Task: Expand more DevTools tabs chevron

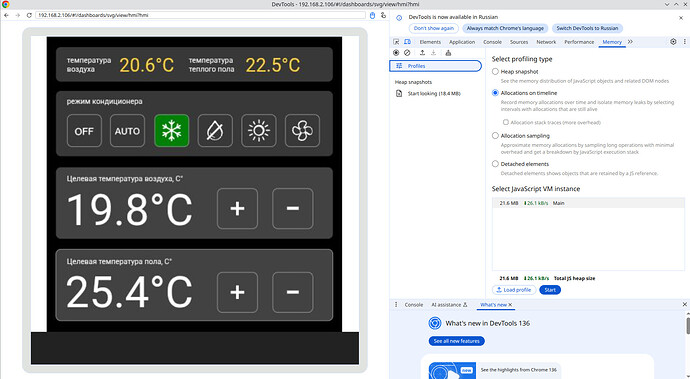Action: pyautogui.click(x=630, y=42)
